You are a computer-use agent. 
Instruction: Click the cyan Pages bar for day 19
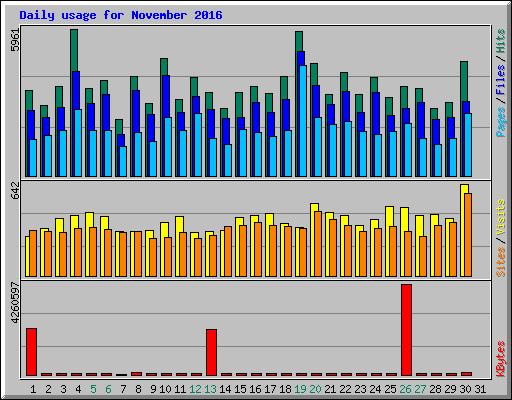pos(303,121)
